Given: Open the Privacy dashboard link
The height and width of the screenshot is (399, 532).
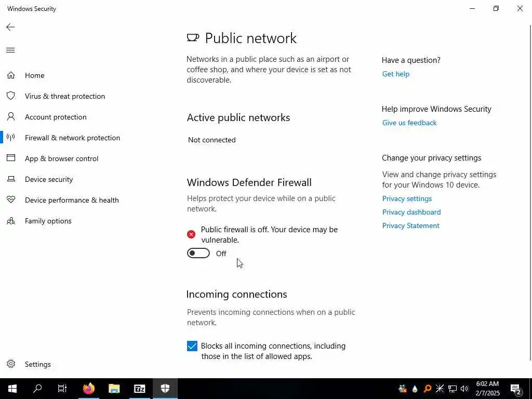Looking at the screenshot, I should pos(411,212).
